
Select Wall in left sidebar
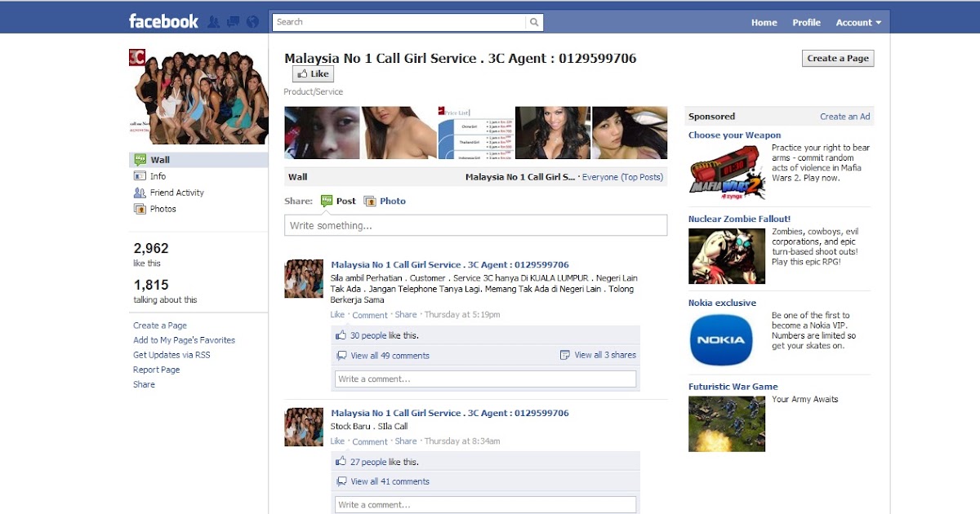(x=198, y=160)
